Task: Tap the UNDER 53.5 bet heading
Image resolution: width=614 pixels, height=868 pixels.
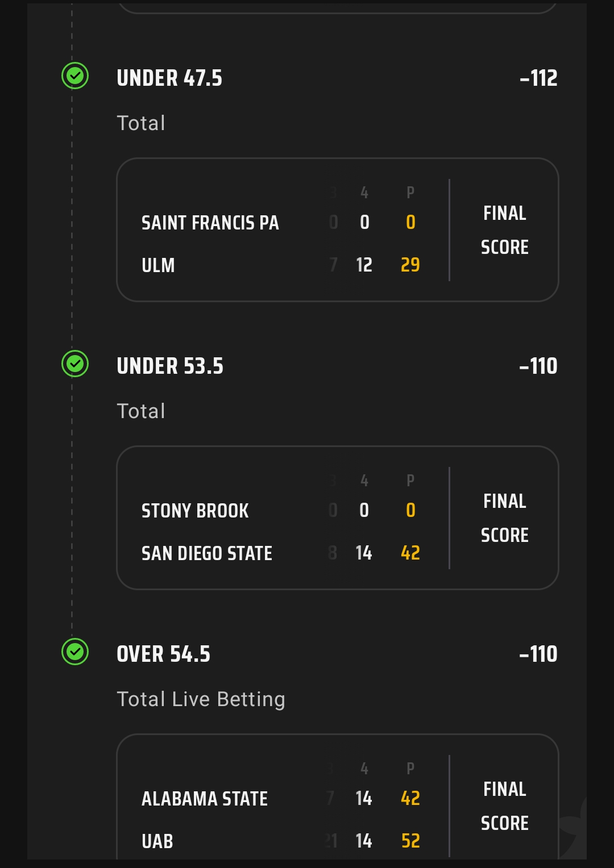Action: click(x=170, y=366)
